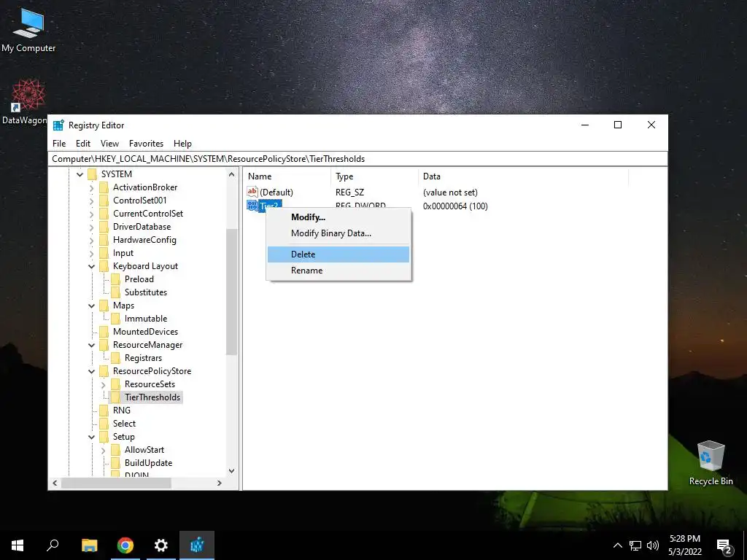Screen dimensions: 747x560
Task: Select the Tier2 DWORD value icon
Action: pos(252,205)
